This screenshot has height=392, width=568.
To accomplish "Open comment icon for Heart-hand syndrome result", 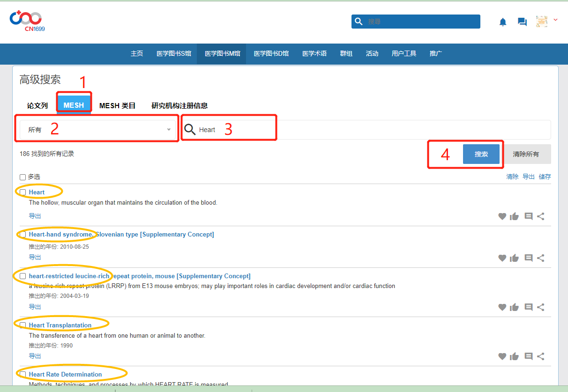I will tap(529, 258).
